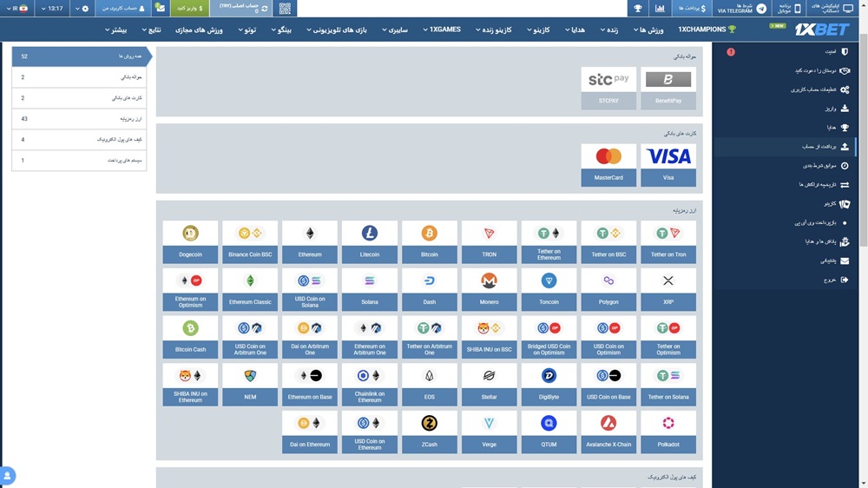Choose the Polkadot withdrawal tile
Viewport: 868px width, 488px height.
click(668, 432)
